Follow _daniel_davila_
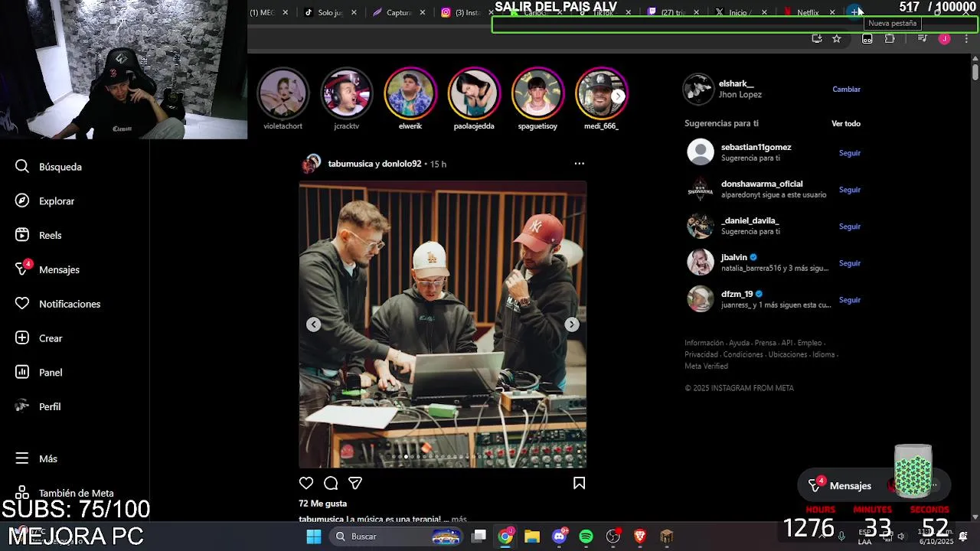 pyautogui.click(x=850, y=227)
